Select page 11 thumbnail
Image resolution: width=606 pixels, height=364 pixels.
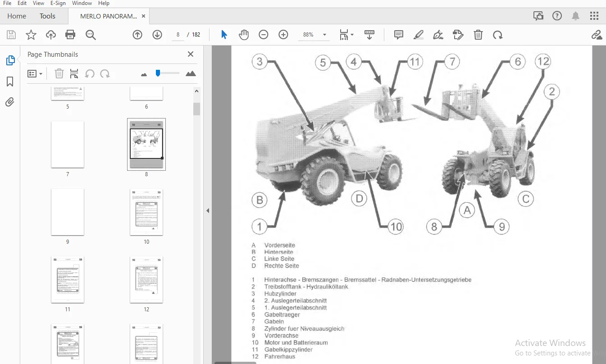68,279
